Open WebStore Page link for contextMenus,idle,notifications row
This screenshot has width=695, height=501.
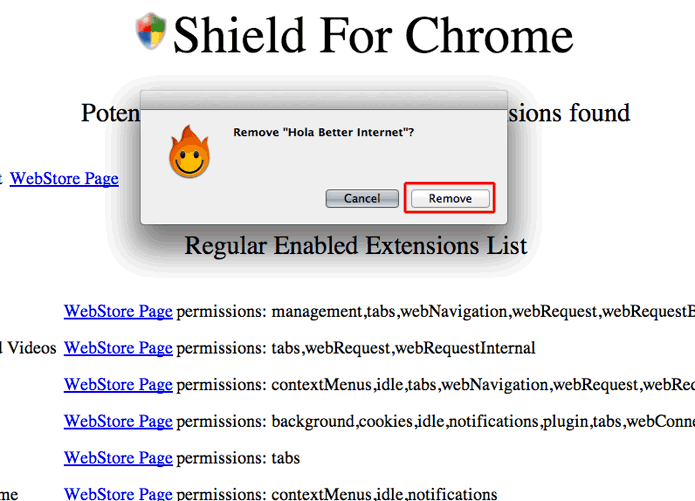118,494
